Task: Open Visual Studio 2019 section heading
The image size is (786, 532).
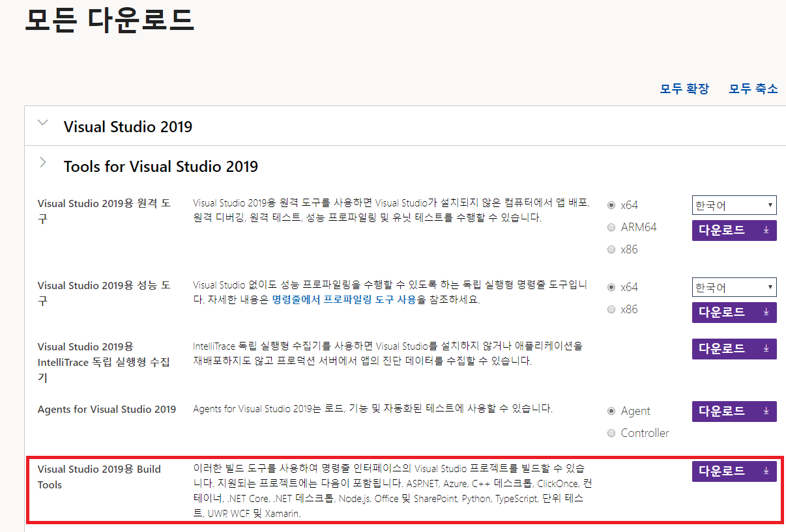Action: (x=128, y=126)
